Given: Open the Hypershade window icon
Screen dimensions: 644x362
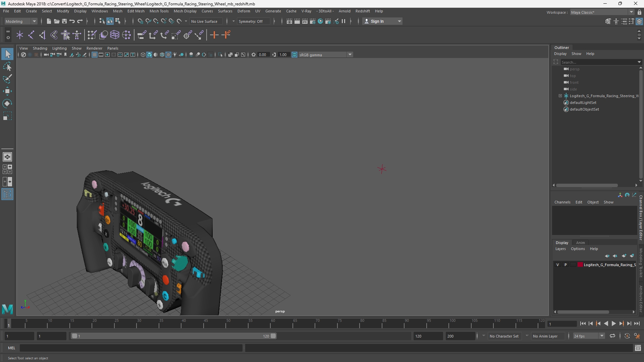Looking at the screenshot, I should click(320, 21).
